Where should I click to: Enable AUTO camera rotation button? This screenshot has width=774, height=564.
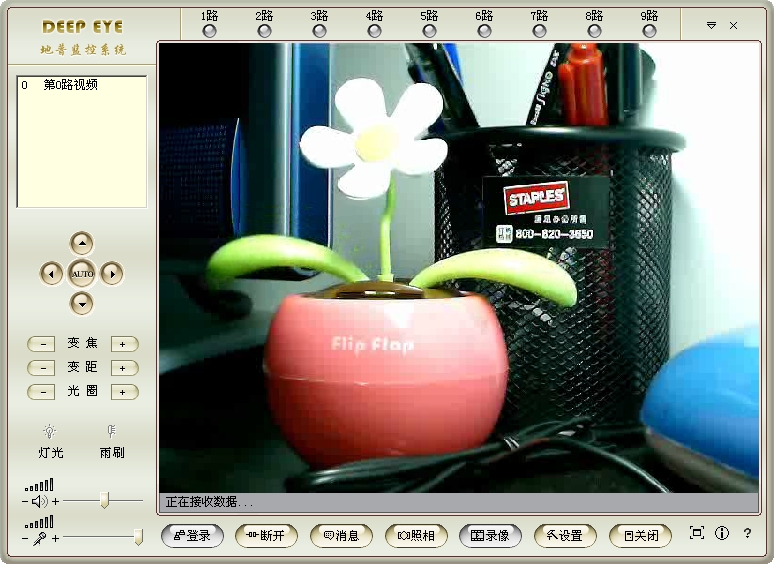pos(82,273)
